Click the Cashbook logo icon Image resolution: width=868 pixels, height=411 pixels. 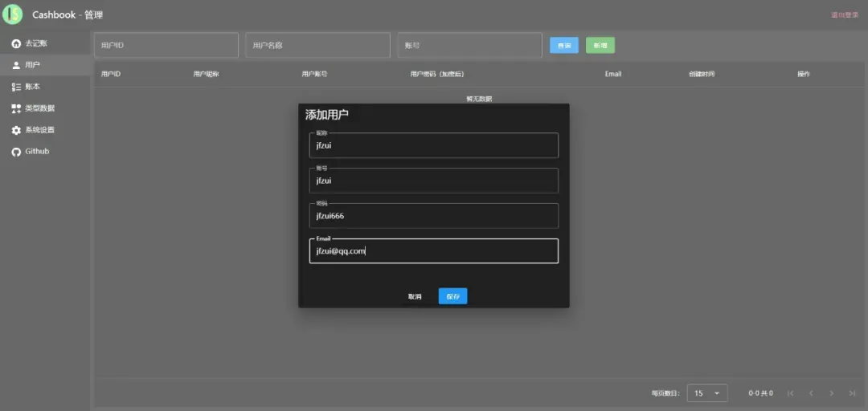coord(13,14)
